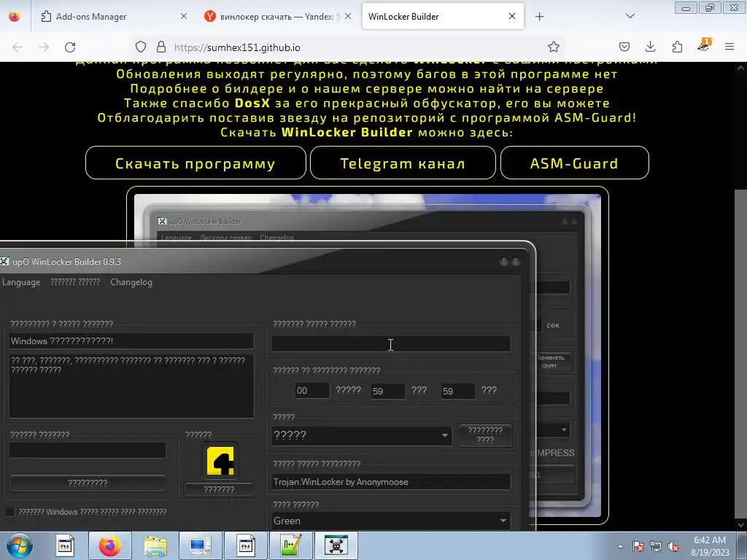The image size is (747, 560).
Task: Open the extensions puzzle menu
Action: (x=677, y=47)
